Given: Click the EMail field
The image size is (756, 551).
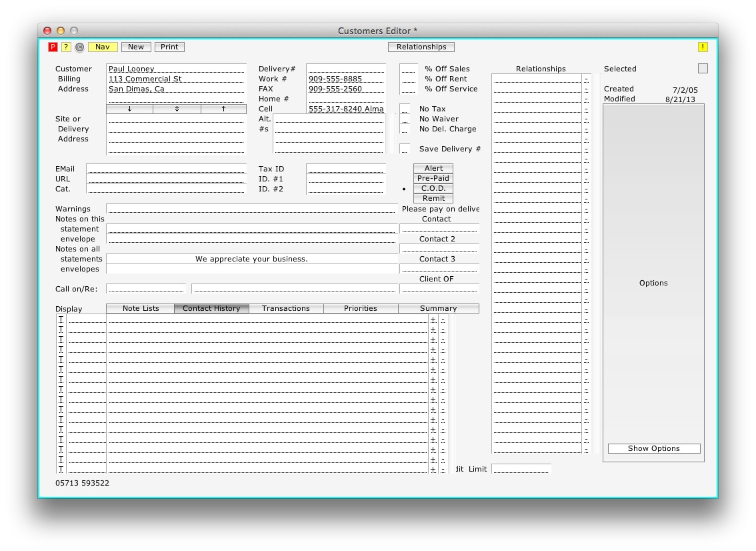Looking at the screenshot, I should point(167,168).
